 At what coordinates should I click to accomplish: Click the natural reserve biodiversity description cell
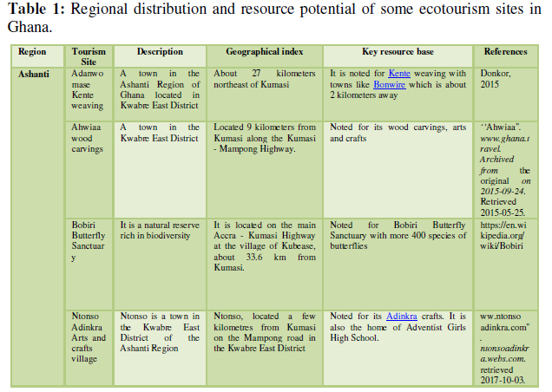pos(160,228)
